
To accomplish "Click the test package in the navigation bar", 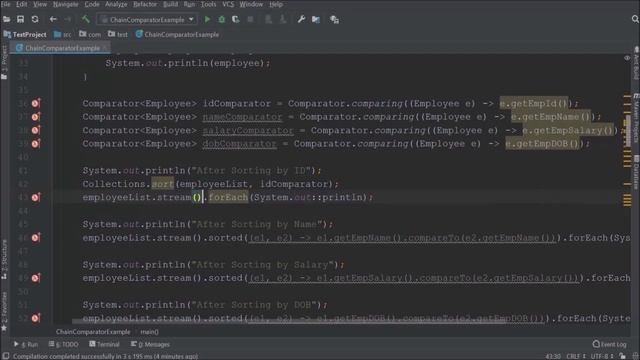I will 118,35.
